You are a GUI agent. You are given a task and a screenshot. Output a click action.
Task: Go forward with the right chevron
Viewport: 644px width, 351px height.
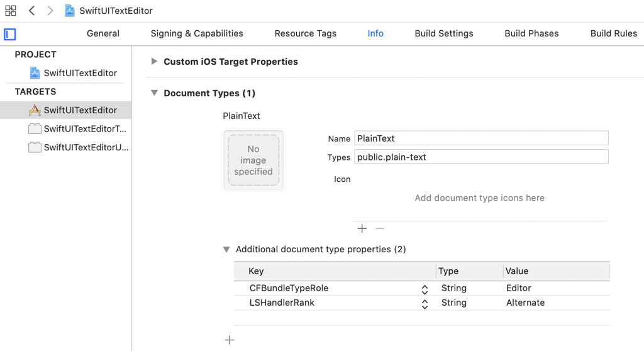click(50, 11)
